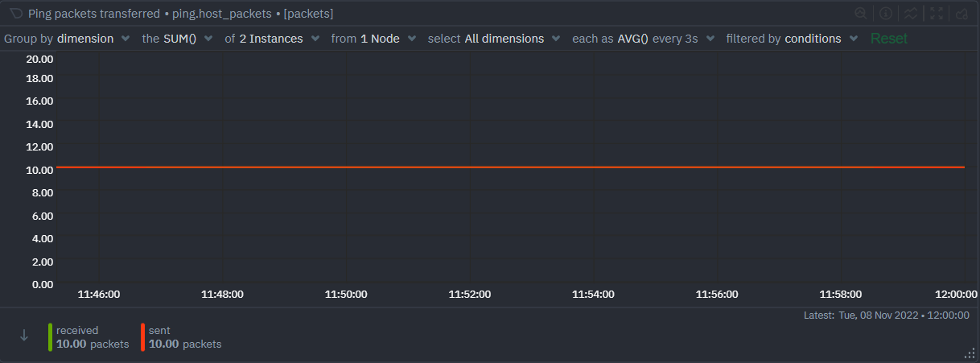Viewport: 980px width, 363px height.
Task: Open the Group by dimension dropdown
Action: click(67, 39)
